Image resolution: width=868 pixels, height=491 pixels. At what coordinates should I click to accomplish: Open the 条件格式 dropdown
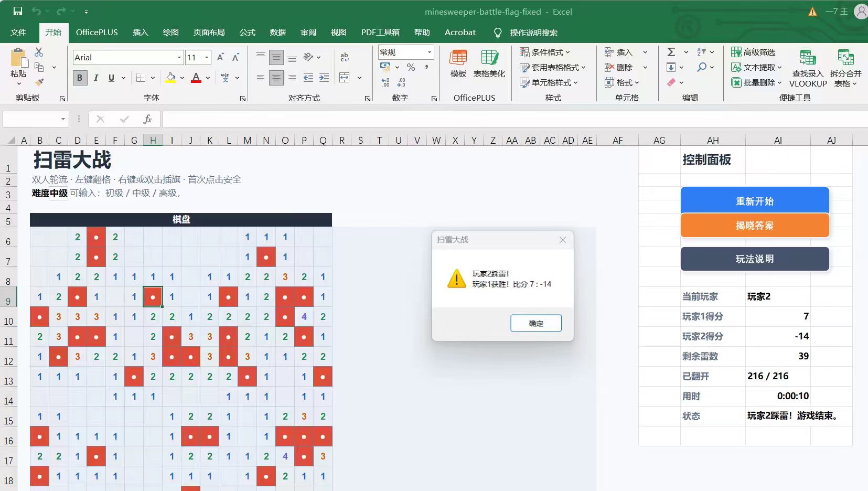coord(545,52)
